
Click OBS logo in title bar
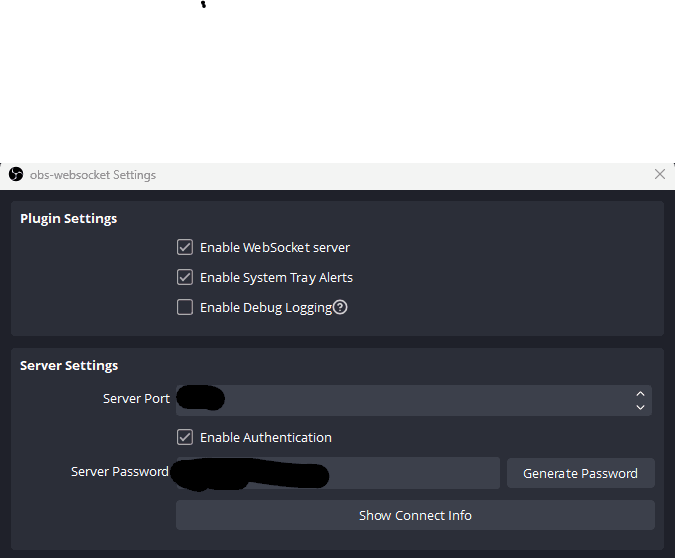(16, 174)
